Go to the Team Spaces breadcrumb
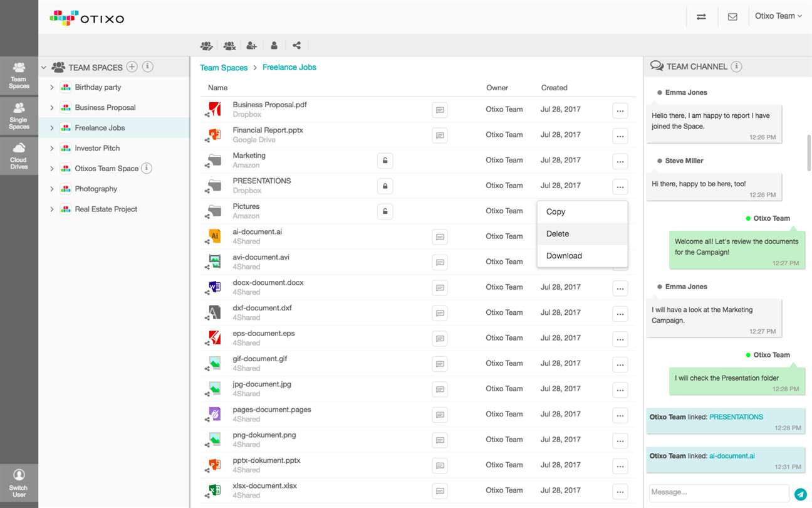Viewport: 812px width, 508px height. pos(224,68)
